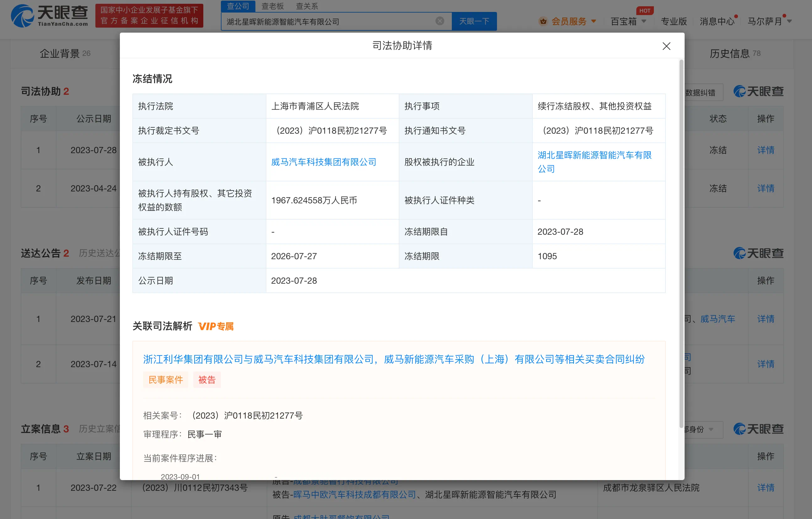Image resolution: width=812 pixels, height=519 pixels.
Task: Open the 马尔萨月 user menu arrow
Action: click(789, 22)
